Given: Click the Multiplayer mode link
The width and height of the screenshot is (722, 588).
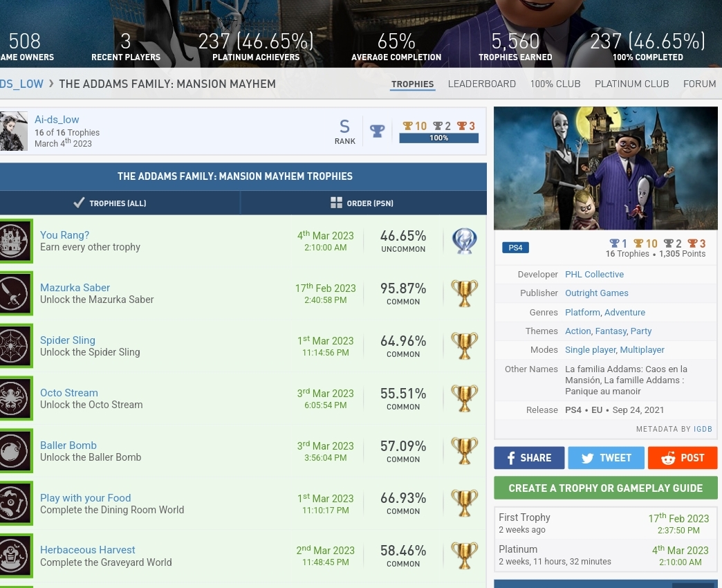Looking at the screenshot, I should click(x=642, y=350).
